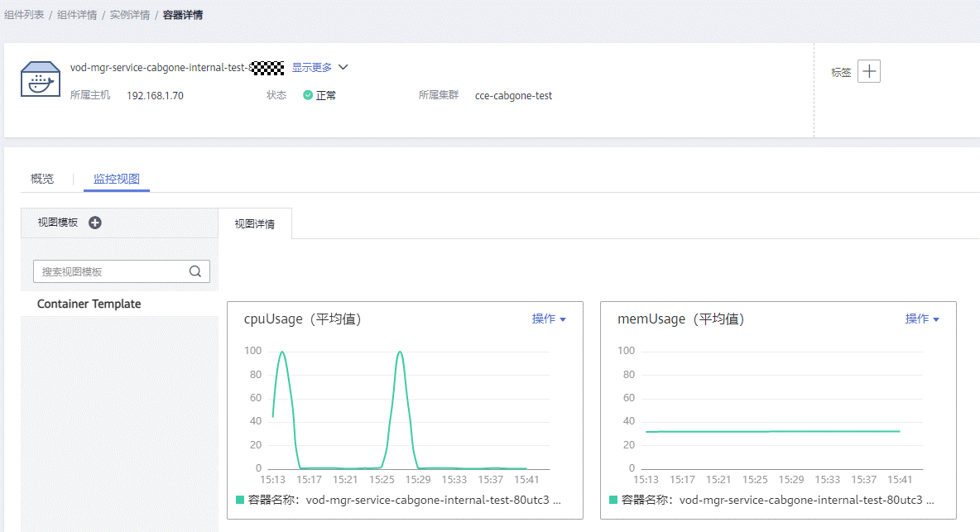This screenshot has width=980, height=532.
Task: Select the 监控视图 tab
Action: [x=117, y=179]
